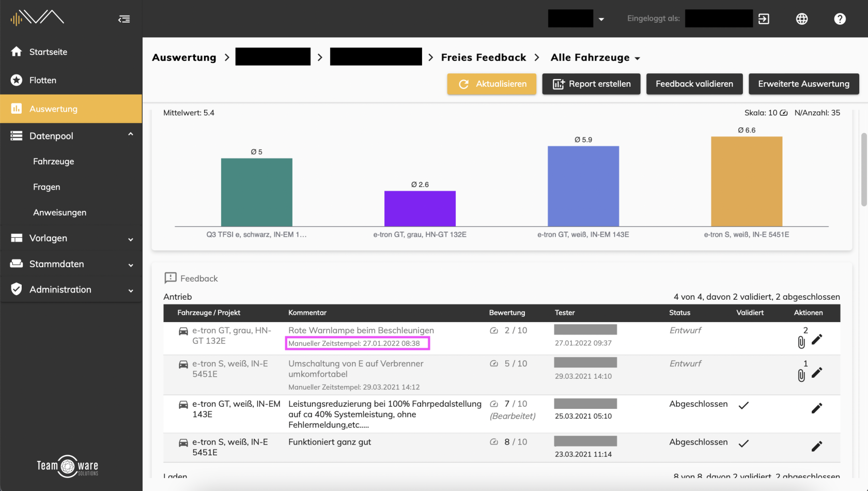Image resolution: width=868 pixels, height=491 pixels.
Task: Click the Flotten star icon
Action: pos(17,80)
